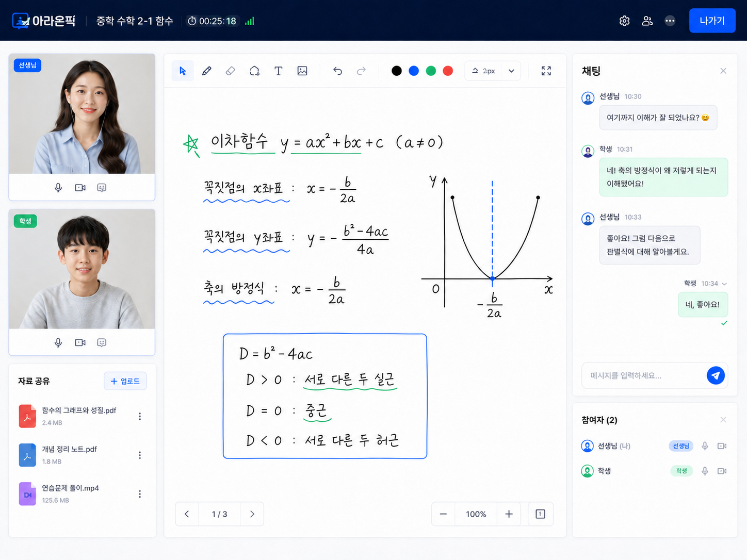Mute 학생 in participants list
This screenshot has height=560, width=747.
pyautogui.click(x=705, y=471)
